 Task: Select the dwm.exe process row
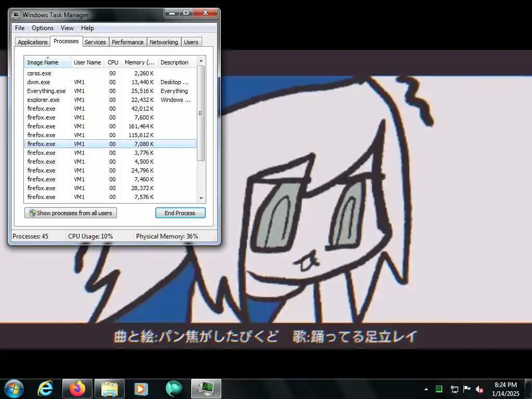[x=110, y=82]
